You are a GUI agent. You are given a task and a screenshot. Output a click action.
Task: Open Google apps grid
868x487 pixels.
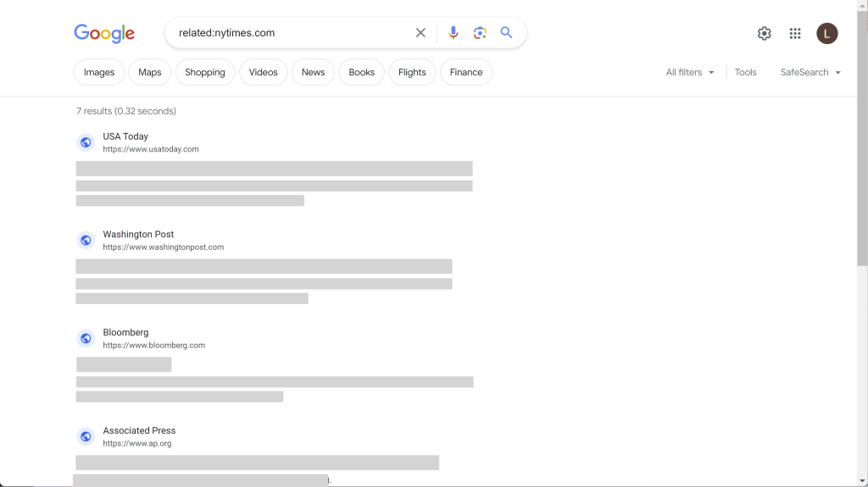[795, 33]
